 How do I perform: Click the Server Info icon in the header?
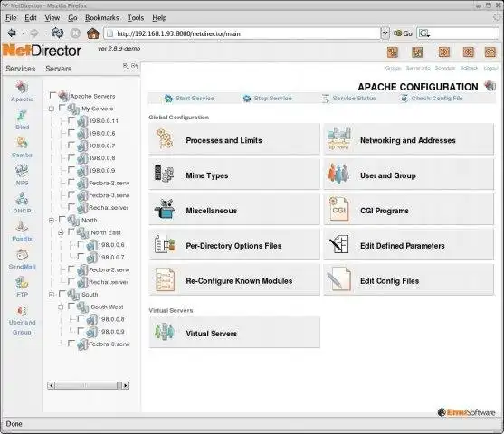[x=417, y=52]
